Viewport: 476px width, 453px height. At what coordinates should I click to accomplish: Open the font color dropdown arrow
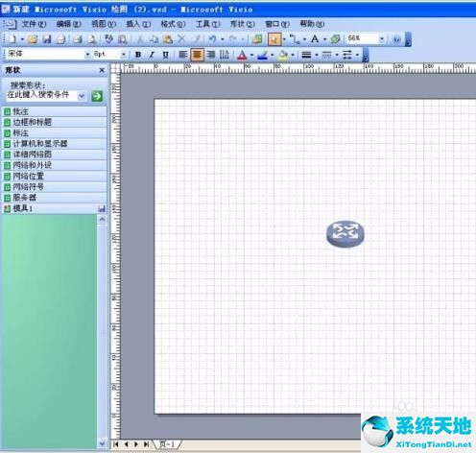pos(251,56)
